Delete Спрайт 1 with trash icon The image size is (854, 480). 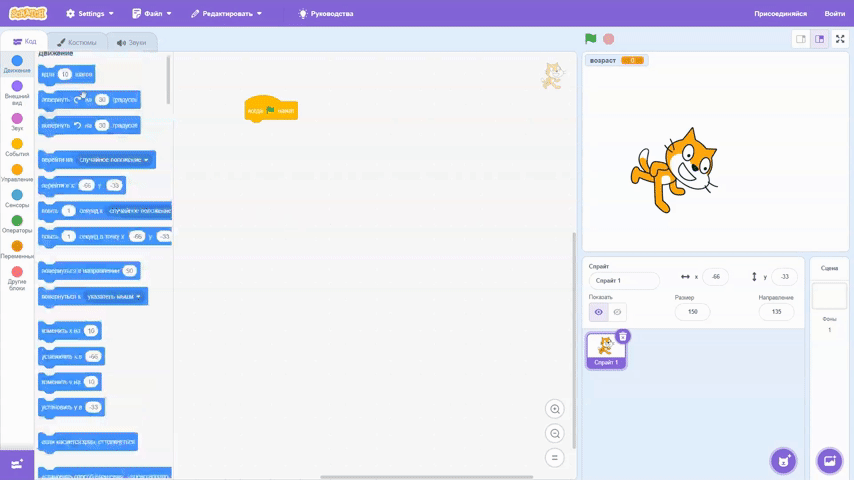pyautogui.click(x=623, y=336)
